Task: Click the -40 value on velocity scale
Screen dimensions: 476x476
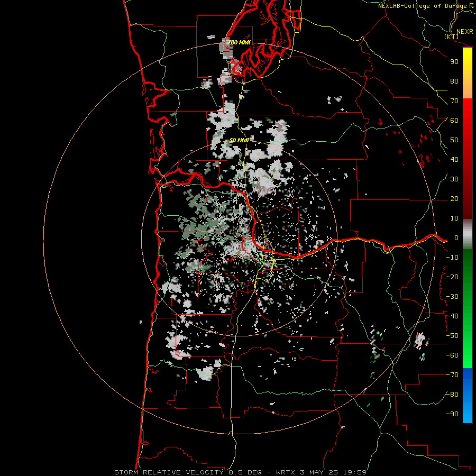Action: coord(452,316)
